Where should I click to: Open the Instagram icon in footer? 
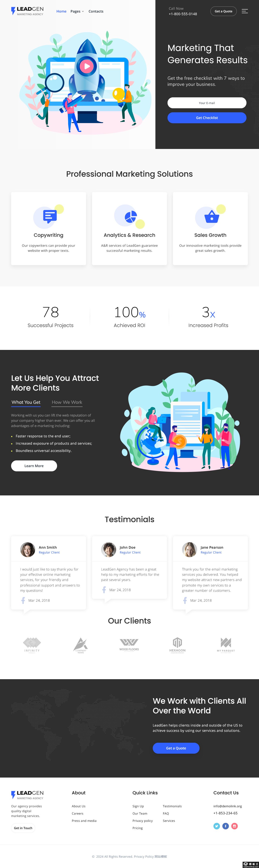pyautogui.click(x=234, y=826)
